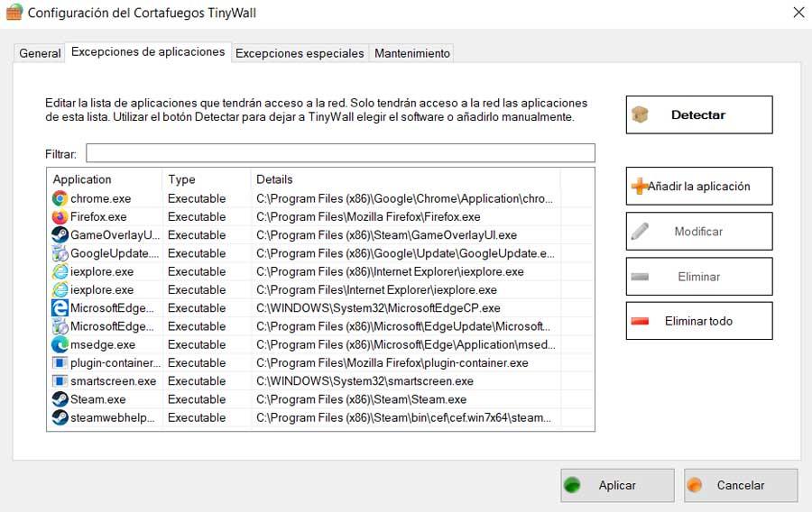Viewport: 812px width, 512px height.
Task: Select the Firefox.exe entry name
Action: (x=98, y=216)
